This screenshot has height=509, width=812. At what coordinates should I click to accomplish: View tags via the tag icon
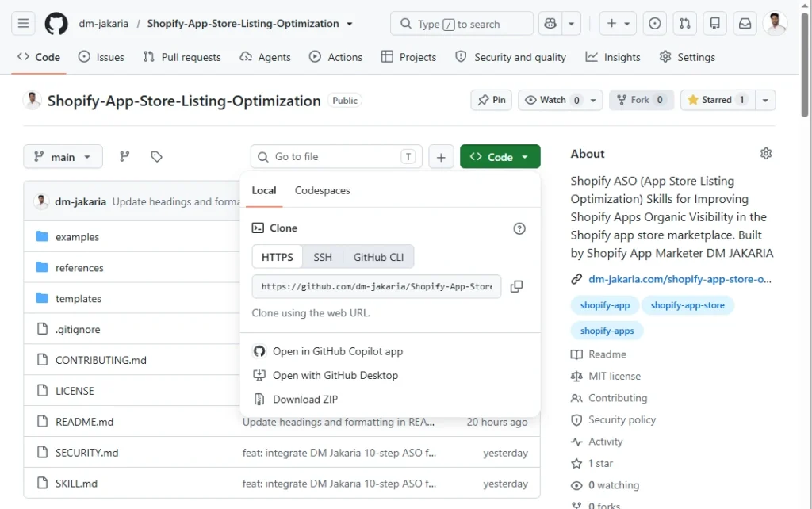[156, 156]
